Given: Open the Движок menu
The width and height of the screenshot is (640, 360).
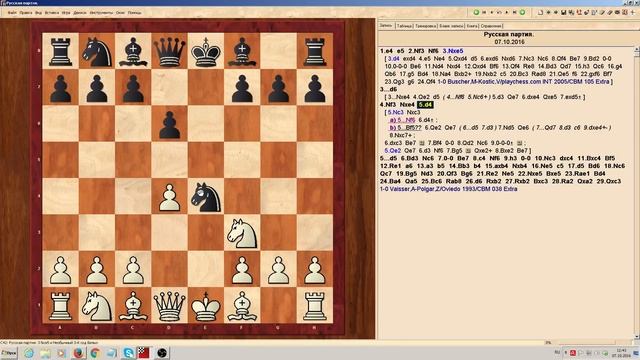Looking at the screenshot, I should coord(80,13).
